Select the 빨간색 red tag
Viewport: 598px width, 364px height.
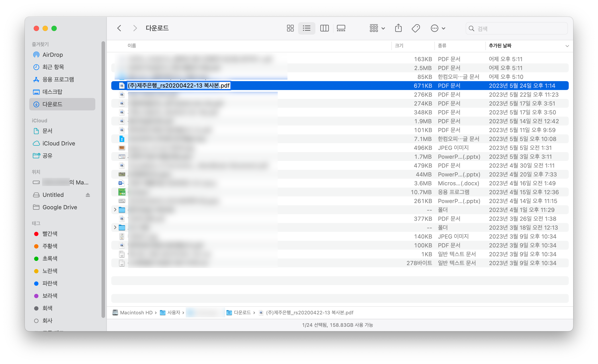click(x=50, y=234)
